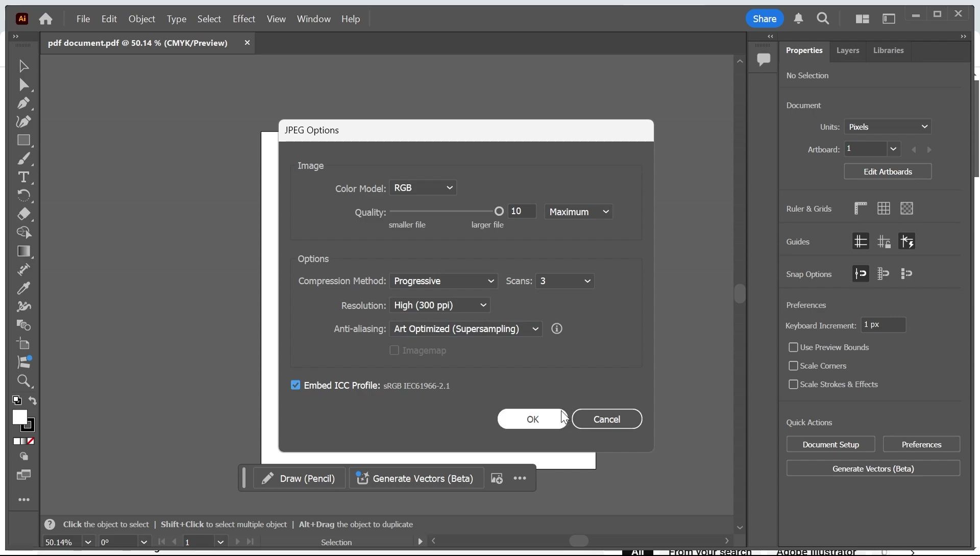
Task: Click OK in JPEG Options
Action: tap(532, 419)
